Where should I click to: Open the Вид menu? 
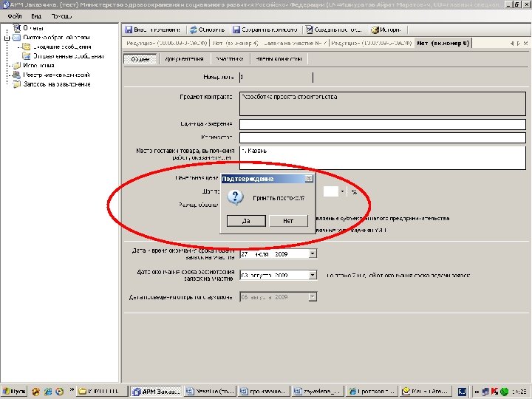(36, 16)
